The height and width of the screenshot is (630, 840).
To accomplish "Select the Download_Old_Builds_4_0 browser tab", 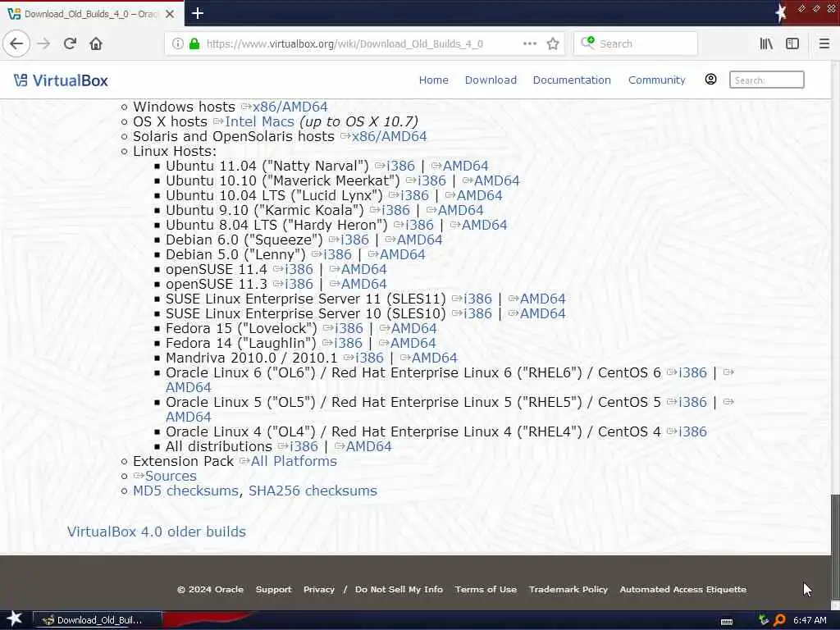I will click(92, 14).
